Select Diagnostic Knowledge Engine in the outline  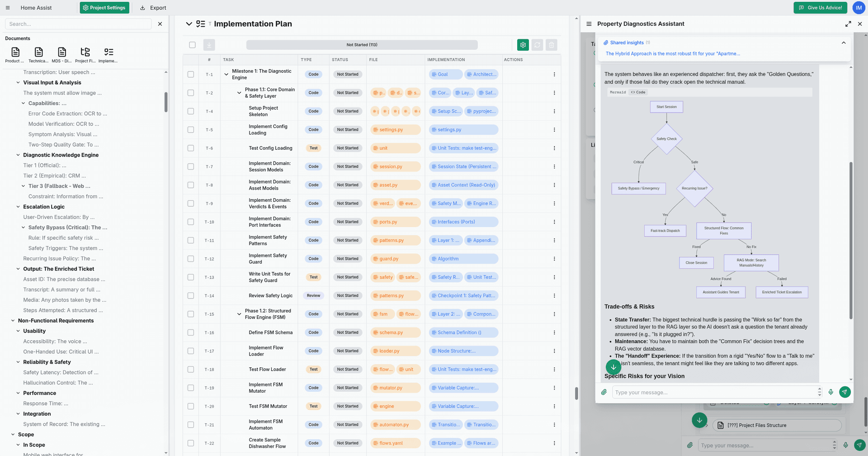click(x=61, y=155)
